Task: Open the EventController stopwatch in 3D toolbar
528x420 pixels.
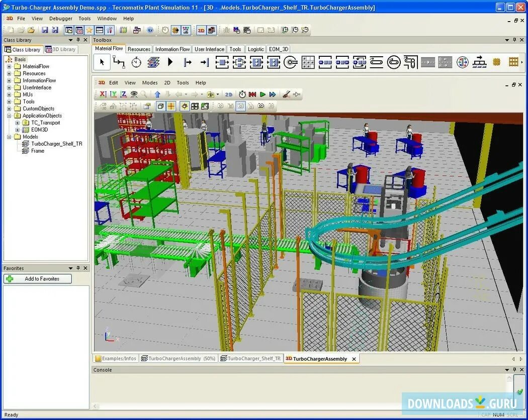Action: click(242, 94)
